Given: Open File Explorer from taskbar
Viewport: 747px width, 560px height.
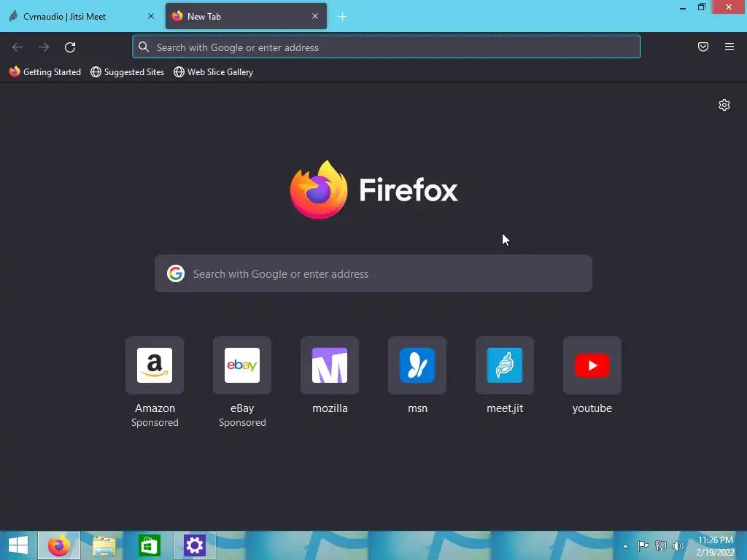Looking at the screenshot, I should pyautogui.click(x=104, y=545).
